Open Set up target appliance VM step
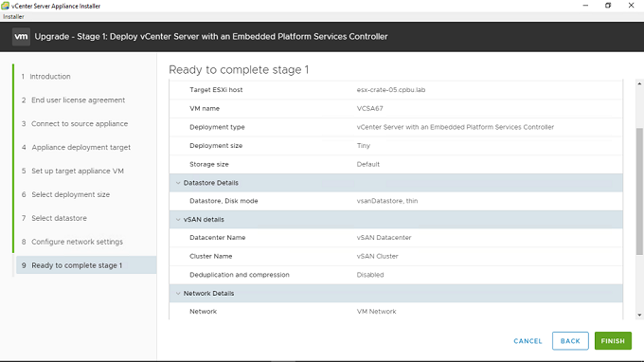 pyautogui.click(x=72, y=171)
